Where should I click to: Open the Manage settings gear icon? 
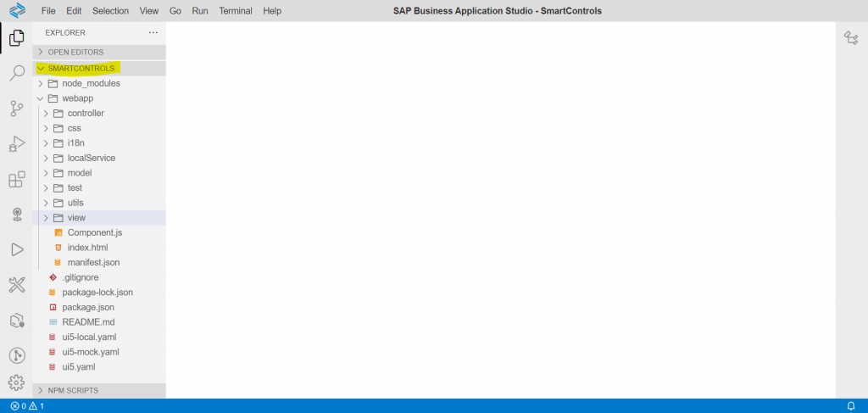(17, 382)
